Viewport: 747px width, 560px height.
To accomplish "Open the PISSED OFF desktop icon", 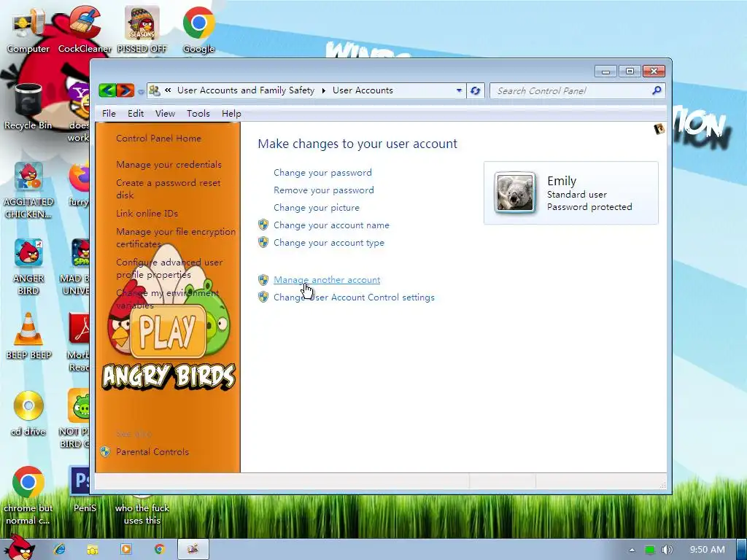I will (x=142, y=30).
